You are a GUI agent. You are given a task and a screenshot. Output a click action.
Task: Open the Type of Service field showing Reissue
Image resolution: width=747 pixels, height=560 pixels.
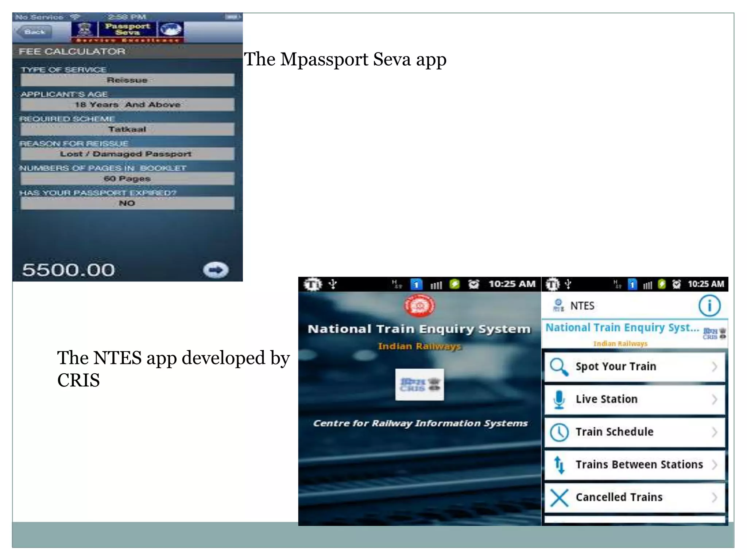point(127,80)
